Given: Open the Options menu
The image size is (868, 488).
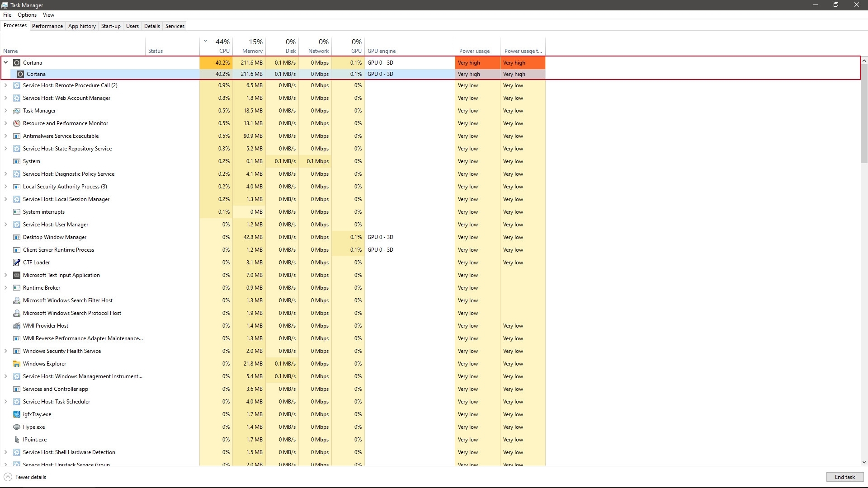Looking at the screenshot, I should pyautogui.click(x=27, y=14).
